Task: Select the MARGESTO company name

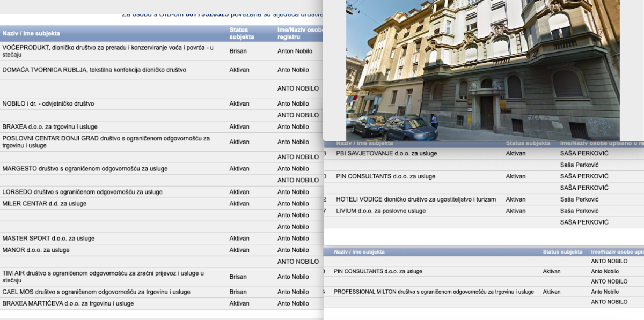Action: [85, 169]
